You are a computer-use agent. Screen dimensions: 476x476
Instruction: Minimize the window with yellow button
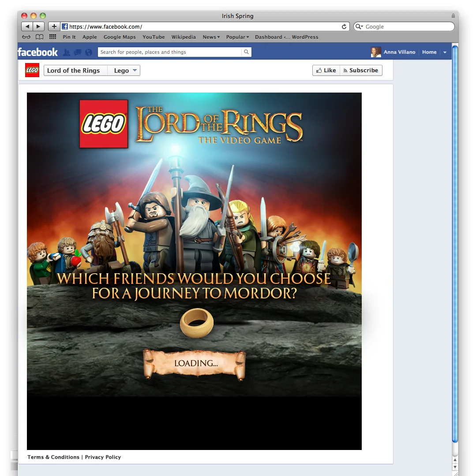[34, 16]
